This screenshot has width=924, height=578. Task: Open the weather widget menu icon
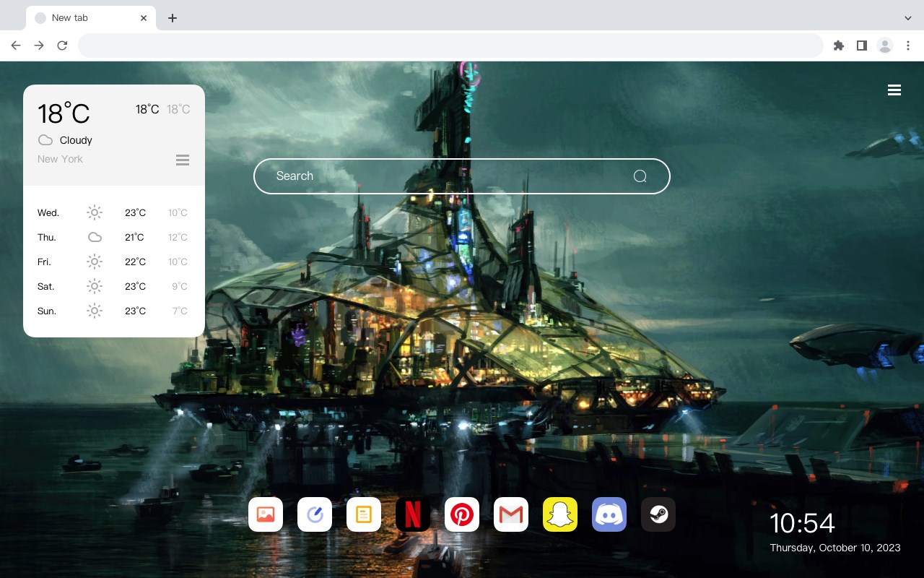coord(183,160)
